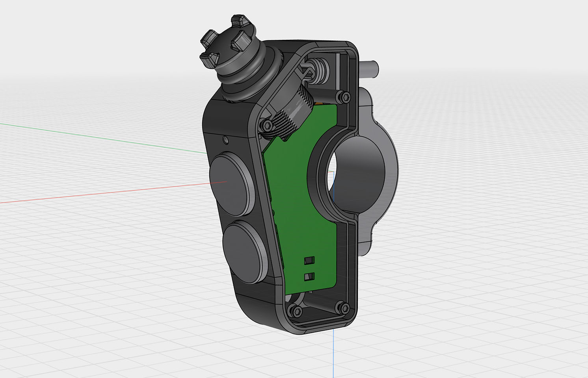Viewport: 588px width, 378px height.
Task: Click the upper rectangular cutout on PCB
Action: (x=309, y=260)
